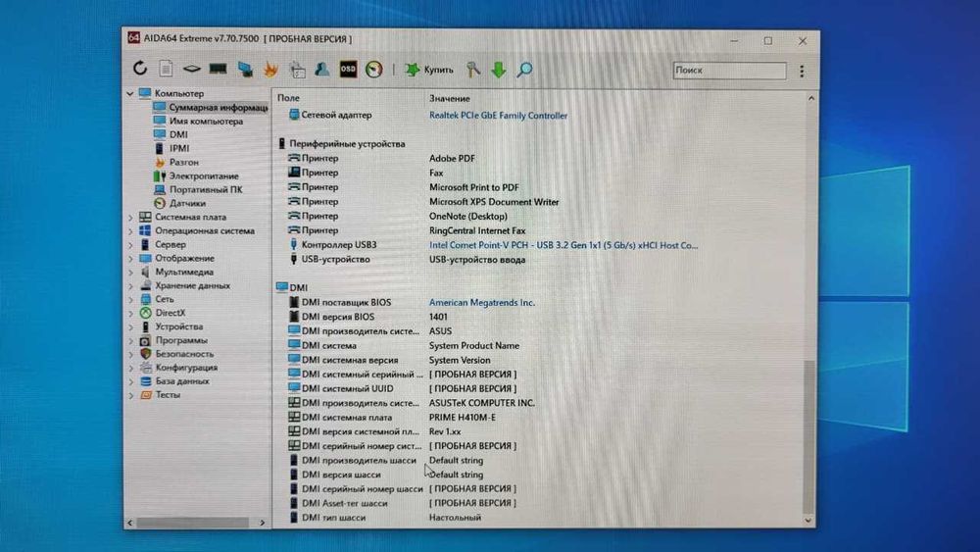This screenshot has width=980, height=552.
Task: Click the memory module toolbar icon
Action: pos(219,69)
